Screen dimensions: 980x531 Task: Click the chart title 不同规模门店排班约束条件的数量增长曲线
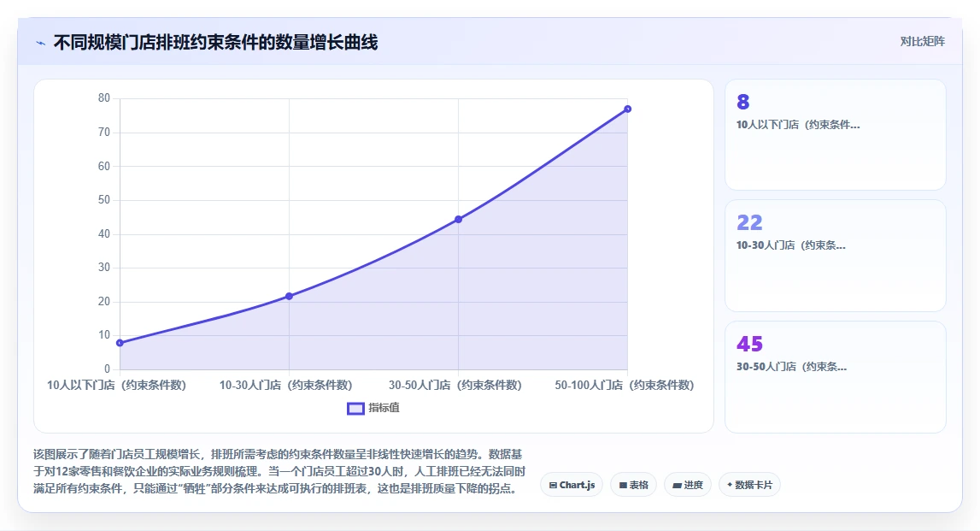click(215, 43)
